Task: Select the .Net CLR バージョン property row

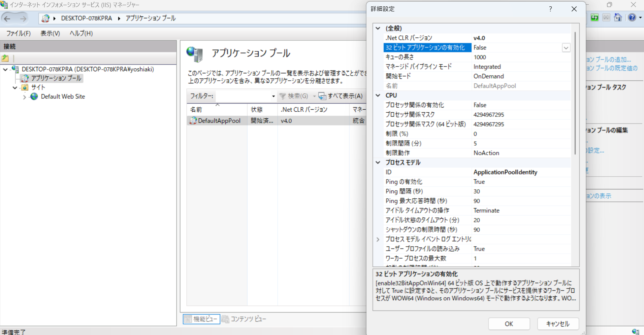Action: 477,38
